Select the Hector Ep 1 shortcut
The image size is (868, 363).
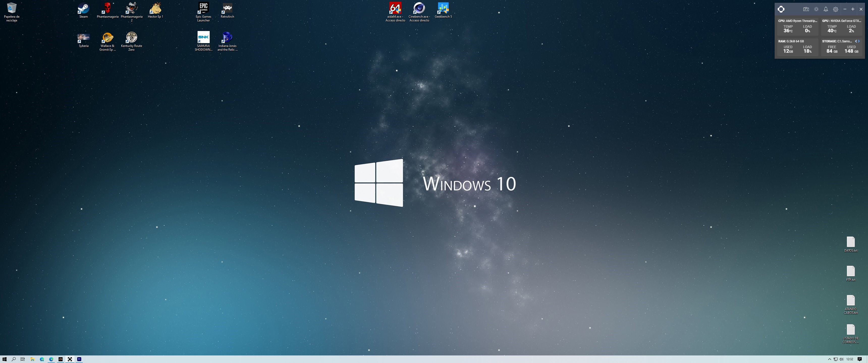[x=155, y=10]
